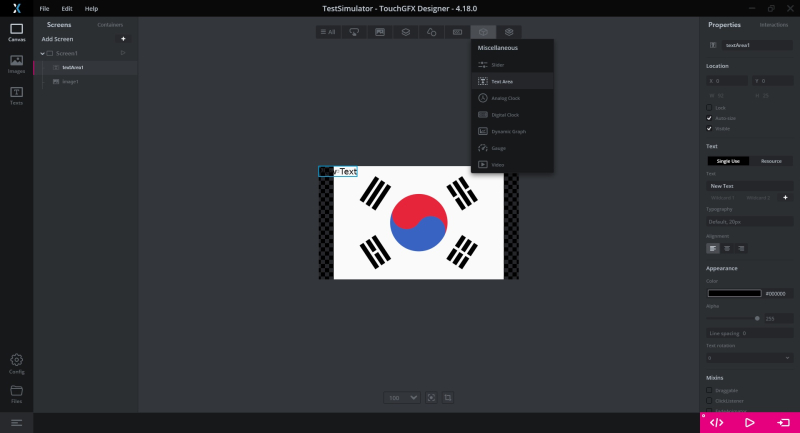Click the plus button beside Add Screen
This screenshot has height=433, width=800.
point(123,39)
